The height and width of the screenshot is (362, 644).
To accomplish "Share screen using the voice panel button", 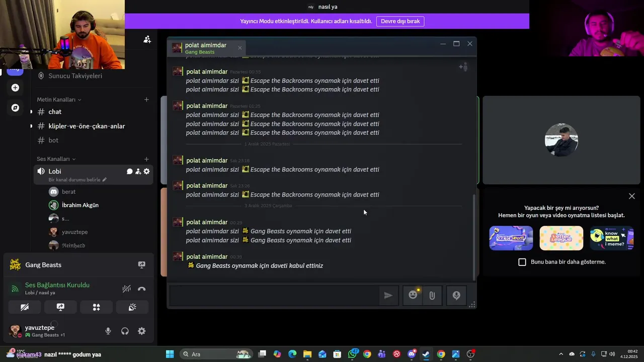I will pyautogui.click(x=60, y=307).
